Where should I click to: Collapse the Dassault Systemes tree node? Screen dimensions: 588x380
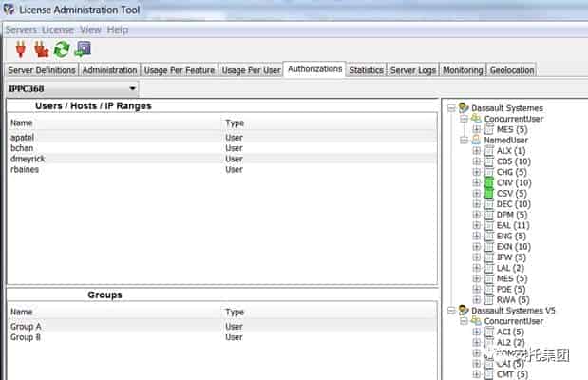tap(451, 108)
